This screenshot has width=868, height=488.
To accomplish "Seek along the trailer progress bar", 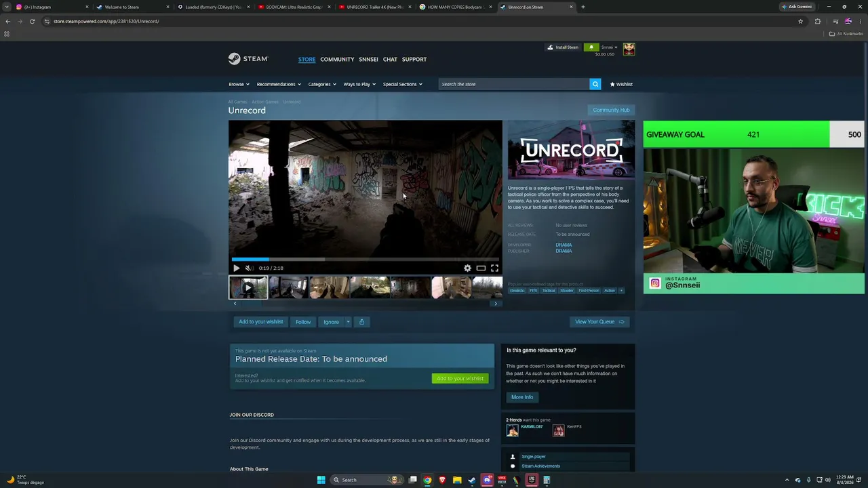I will point(366,259).
